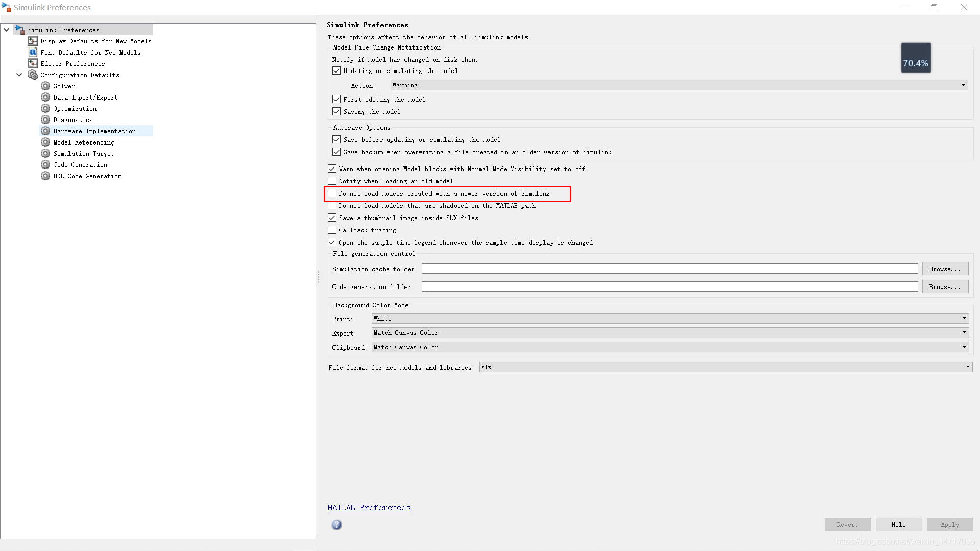The width and height of the screenshot is (980, 551).
Task: Toggle First editing the model checkbox
Action: pos(337,99)
